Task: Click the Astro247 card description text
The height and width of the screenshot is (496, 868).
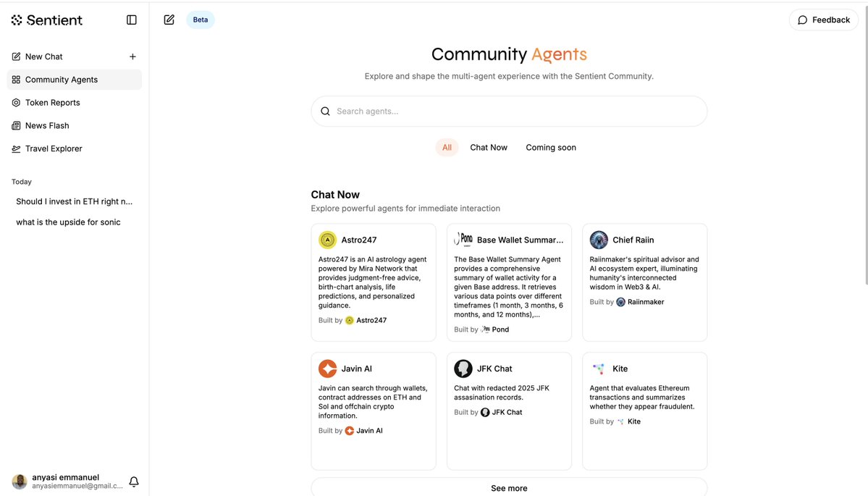Action: click(x=373, y=282)
